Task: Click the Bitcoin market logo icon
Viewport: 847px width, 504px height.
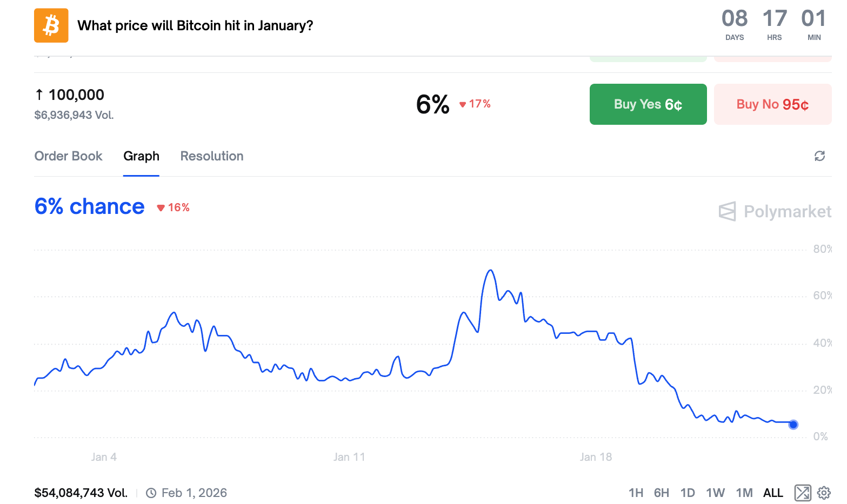Action: pos(51,25)
